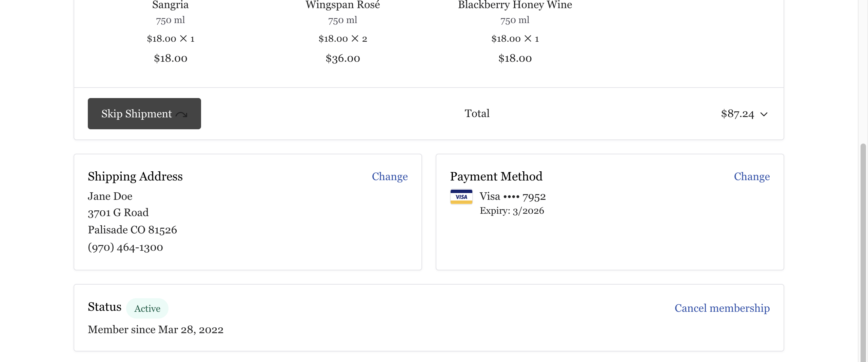
Task: Click the Shipping Address heading
Action: point(135,176)
